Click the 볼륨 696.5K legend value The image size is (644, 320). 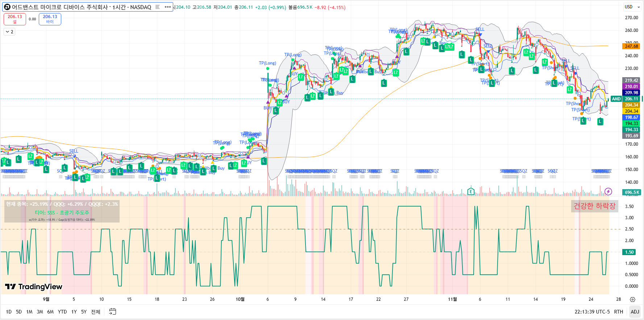301,7
